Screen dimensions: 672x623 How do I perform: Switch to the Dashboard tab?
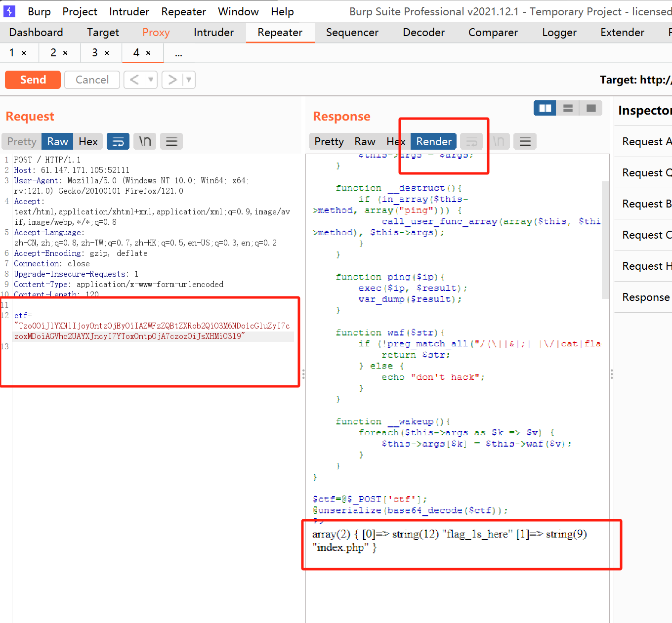[36, 33]
